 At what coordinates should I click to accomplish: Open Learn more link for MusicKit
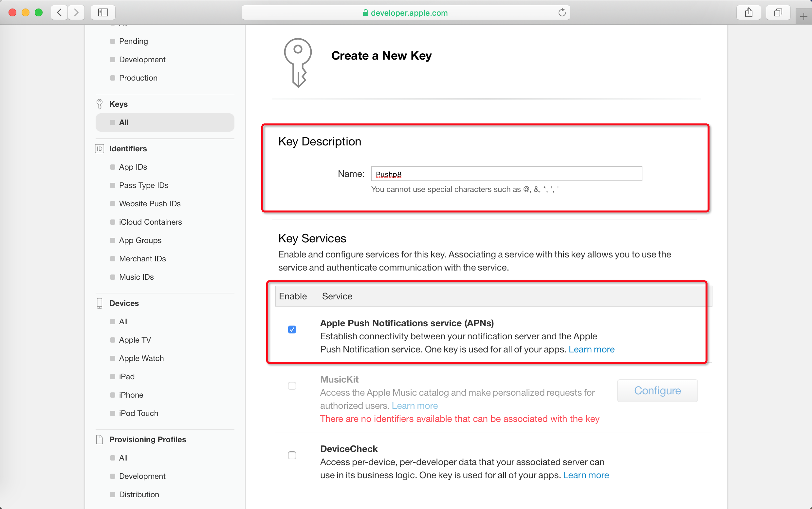point(415,405)
